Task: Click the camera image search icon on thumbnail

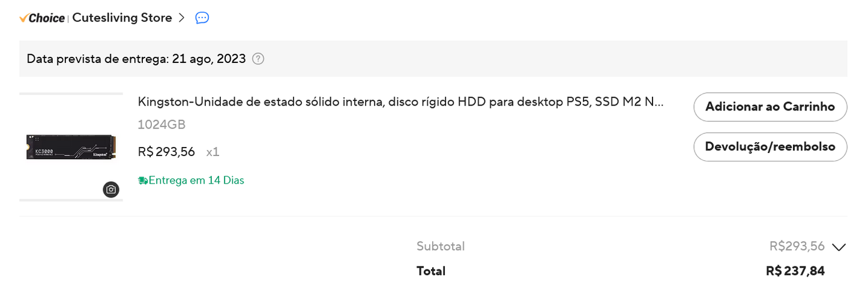Action: 111,190
